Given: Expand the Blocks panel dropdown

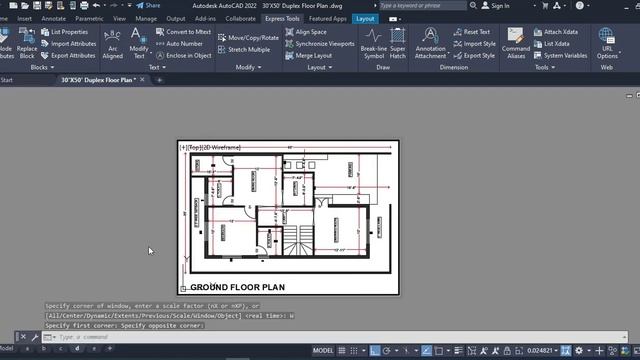Looking at the screenshot, I should click(x=42, y=67).
